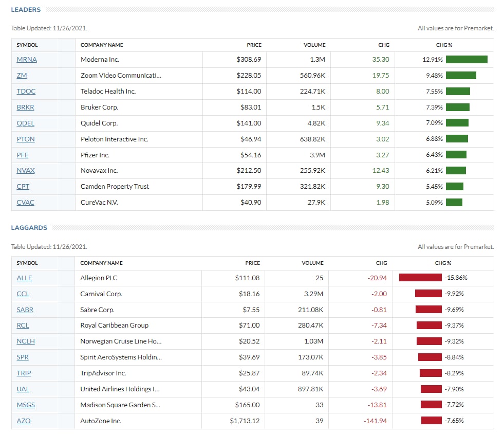Click Moderna's green 12.91% change bar
Screen dimensions: 504x434
tap(466, 60)
